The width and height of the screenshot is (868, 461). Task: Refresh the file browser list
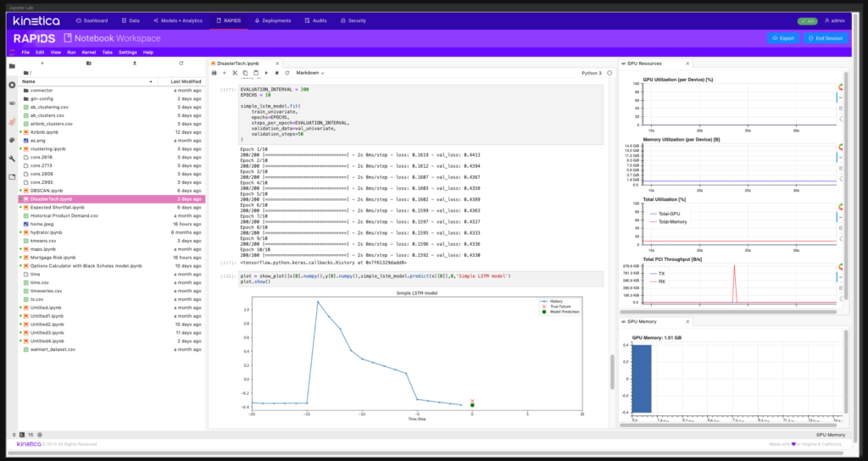181,63
